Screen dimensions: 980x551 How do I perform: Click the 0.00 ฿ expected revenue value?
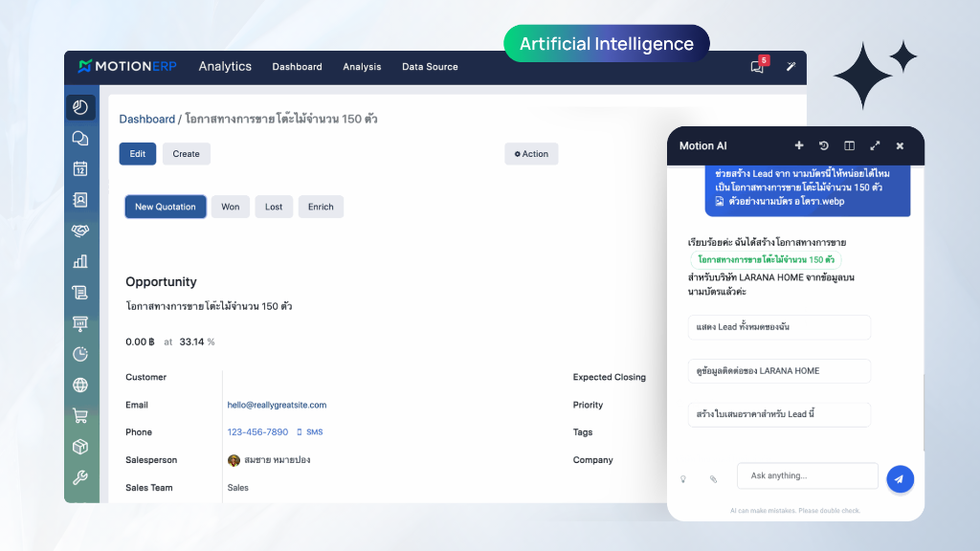[140, 342]
